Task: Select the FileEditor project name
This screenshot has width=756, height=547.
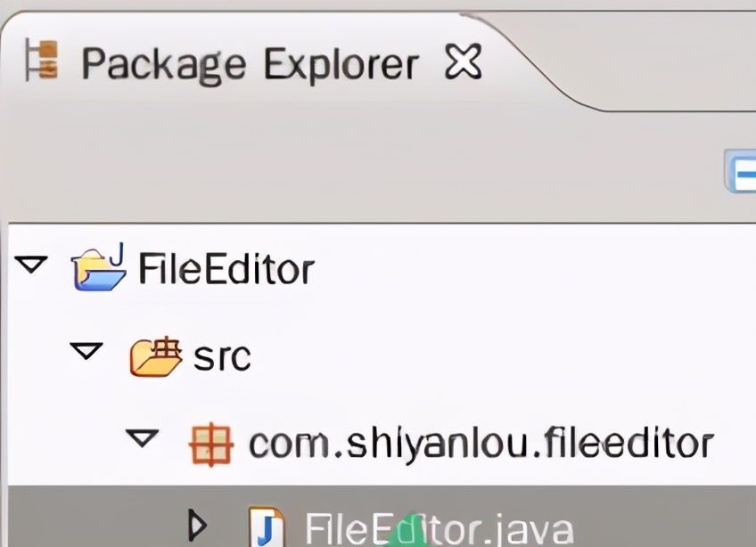Action: pyautogui.click(x=226, y=268)
